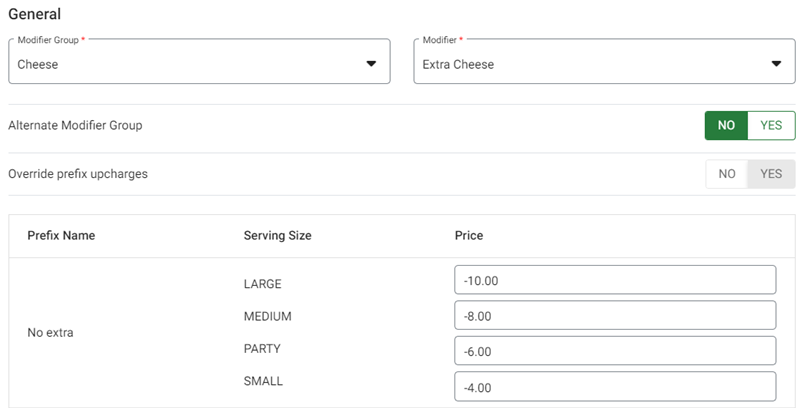This screenshot has height=408, width=800.
Task: Open the Modifier field showing Extra Cheese
Action: tap(590, 63)
